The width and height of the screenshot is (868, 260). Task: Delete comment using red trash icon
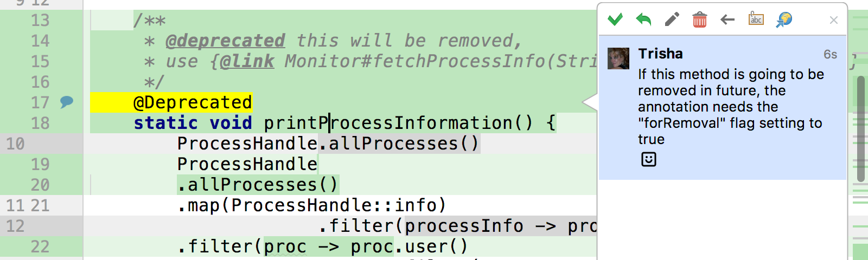(x=700, y=20)
